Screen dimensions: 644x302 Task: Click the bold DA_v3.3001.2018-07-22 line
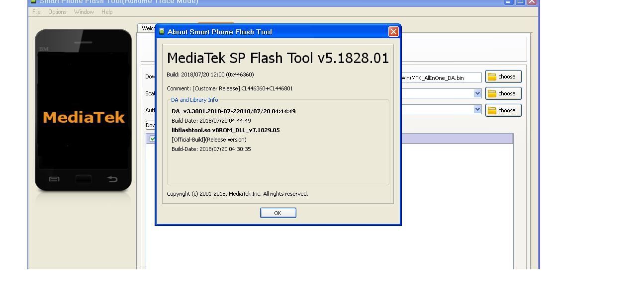(x=234, y=111)
